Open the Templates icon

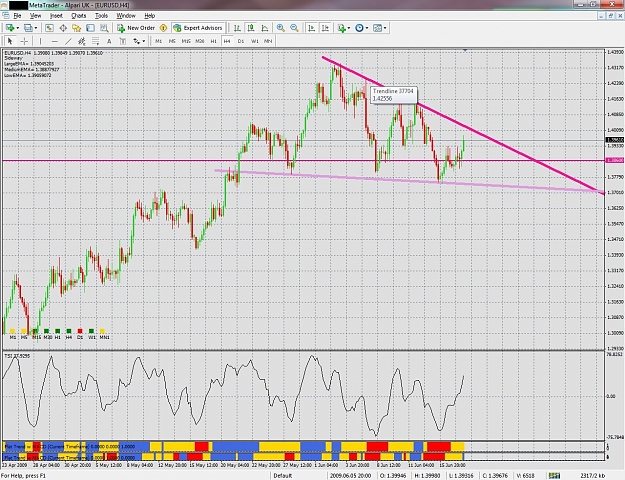tap(377, 28)
